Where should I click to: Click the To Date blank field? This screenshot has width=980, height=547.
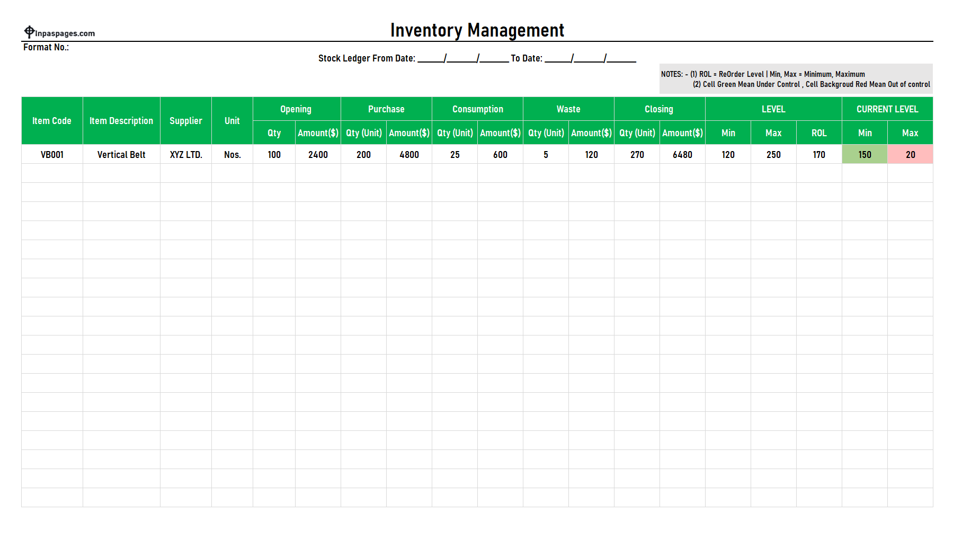[x=590, y=58]
